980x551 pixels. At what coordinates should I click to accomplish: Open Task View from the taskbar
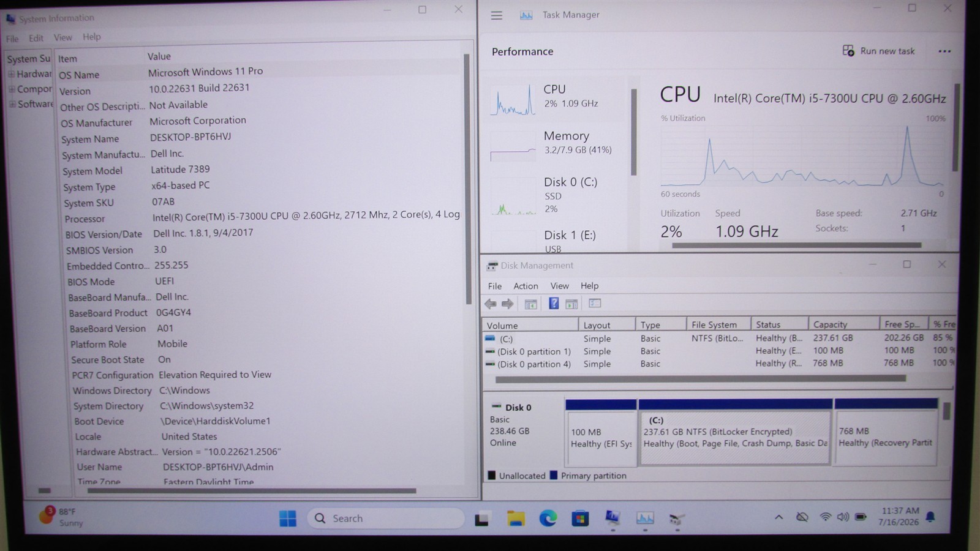[x=482, y=519]
